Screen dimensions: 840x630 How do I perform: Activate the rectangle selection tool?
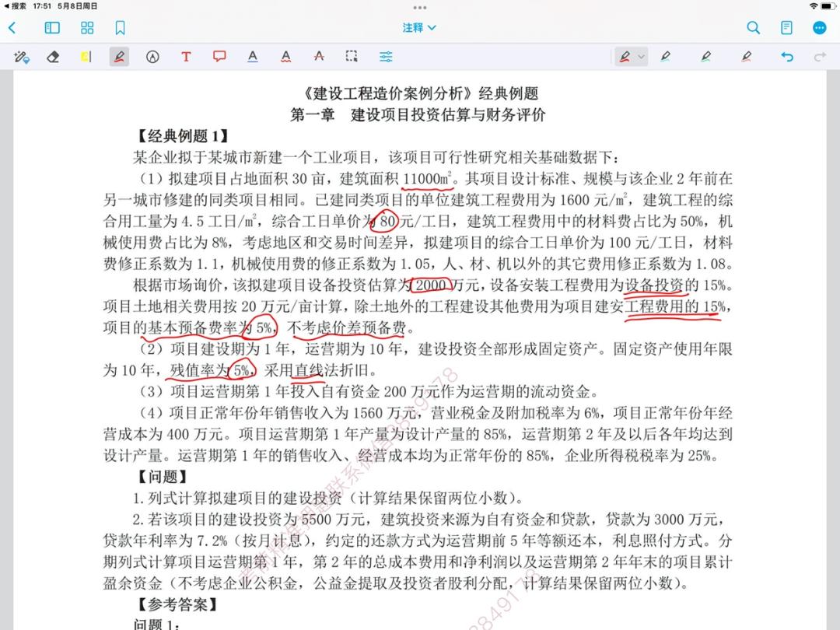(x=351, y=56)
